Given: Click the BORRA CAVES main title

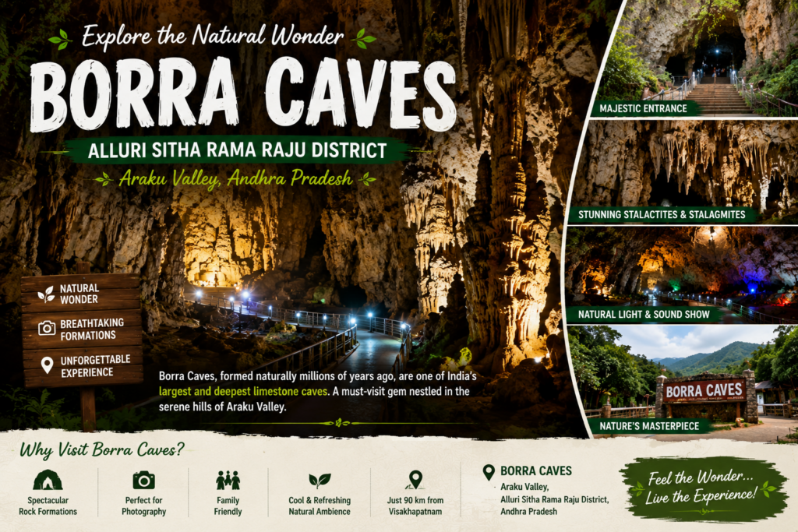Looking at the screenshot, I should click(x=243, y=94).
